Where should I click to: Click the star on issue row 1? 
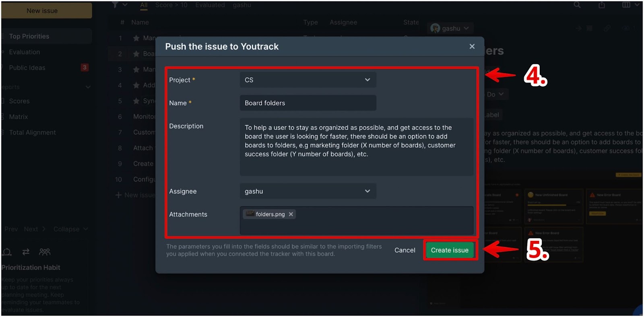136,38
